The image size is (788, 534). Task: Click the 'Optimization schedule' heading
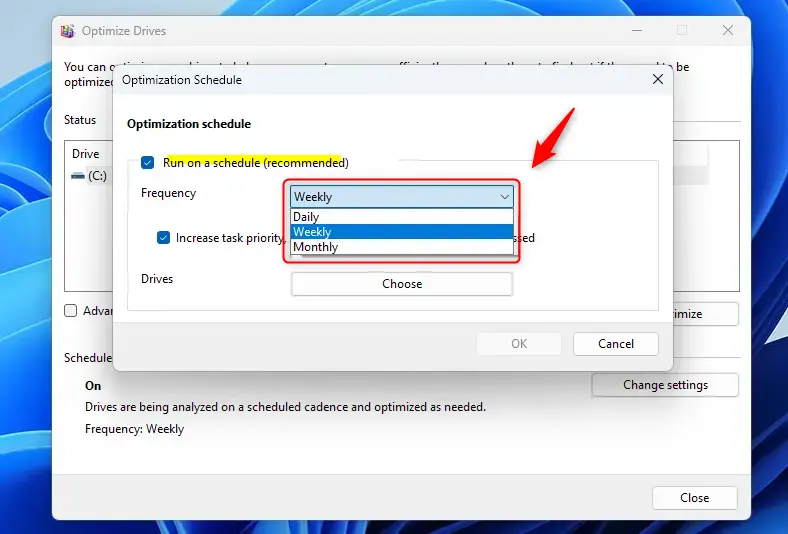tap(189, 124)
